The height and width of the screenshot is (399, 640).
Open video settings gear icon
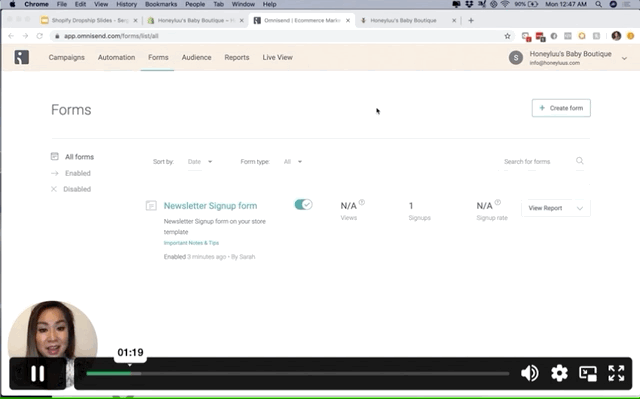(559, 373)
